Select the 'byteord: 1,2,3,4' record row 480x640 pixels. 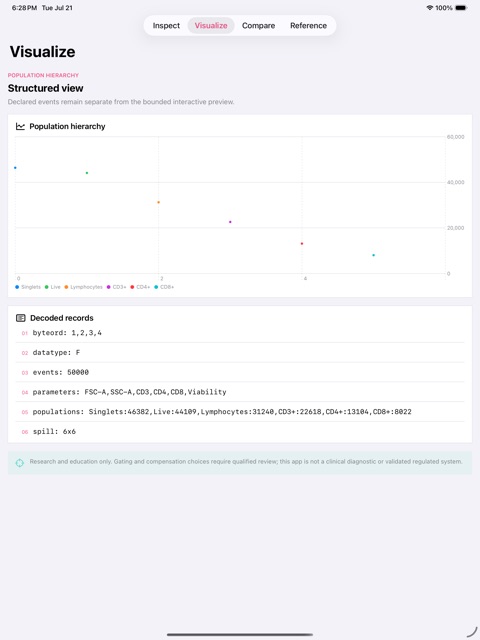240,333
